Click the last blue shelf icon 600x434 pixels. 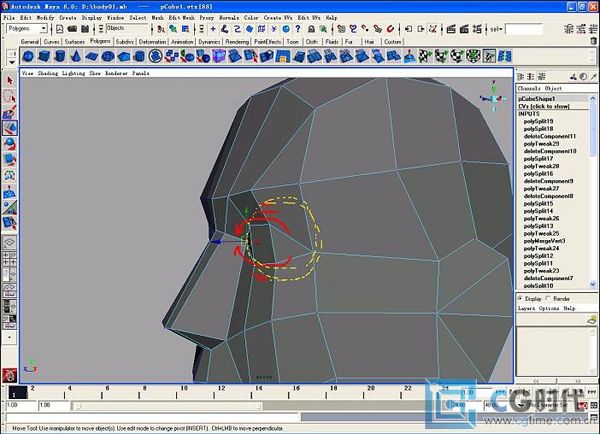(505, 57)
